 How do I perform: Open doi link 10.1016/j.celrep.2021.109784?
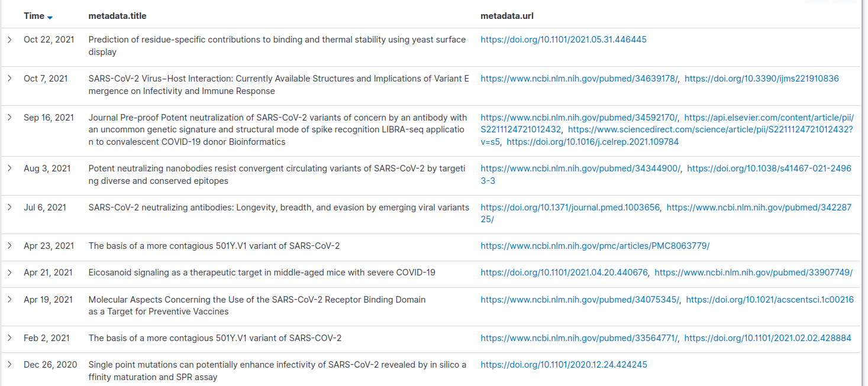tap(593, 142)
